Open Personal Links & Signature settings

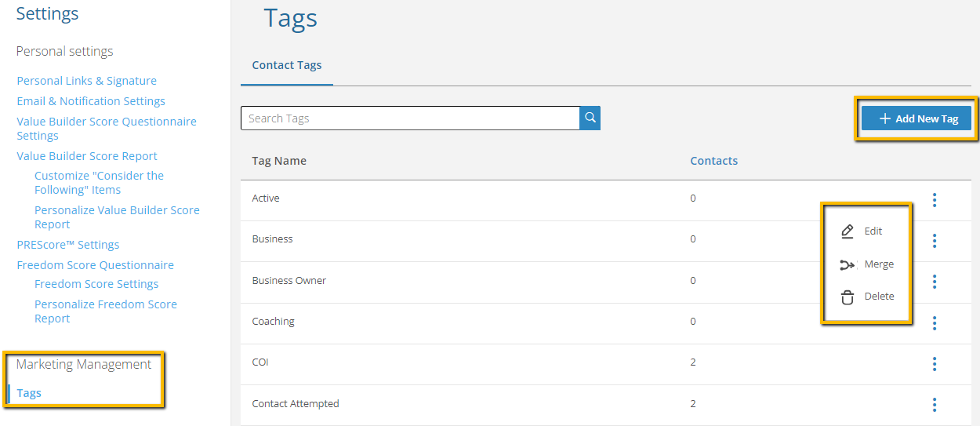(86, 81)
